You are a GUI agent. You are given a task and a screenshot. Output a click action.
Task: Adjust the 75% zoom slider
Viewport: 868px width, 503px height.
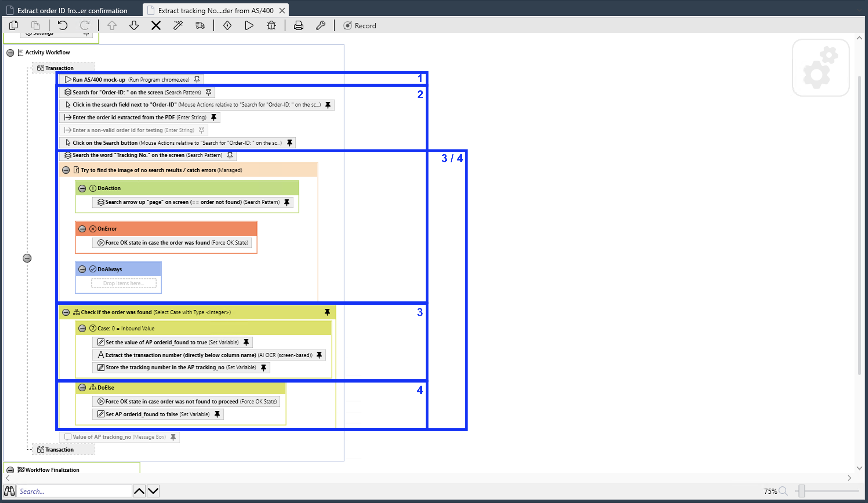point(802,491)
